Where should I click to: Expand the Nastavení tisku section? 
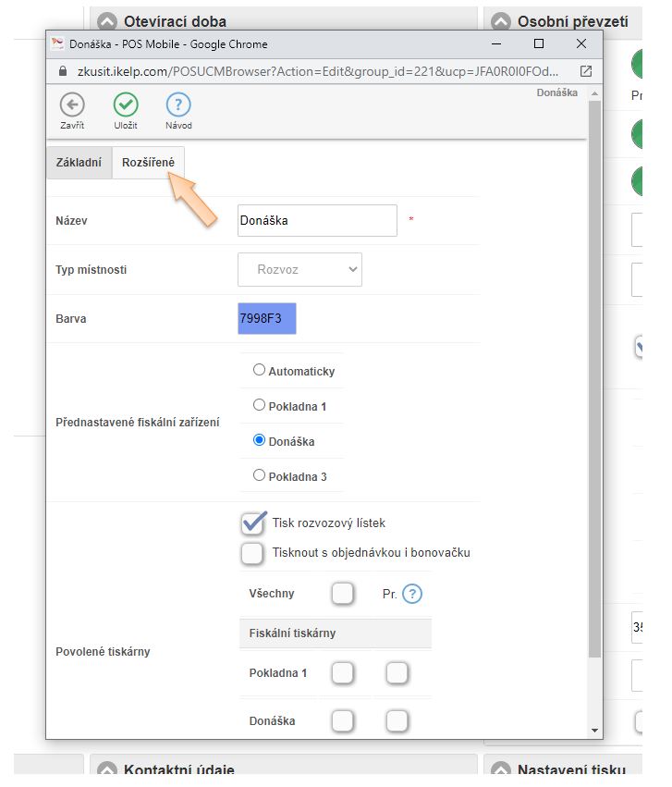(502, 770)
